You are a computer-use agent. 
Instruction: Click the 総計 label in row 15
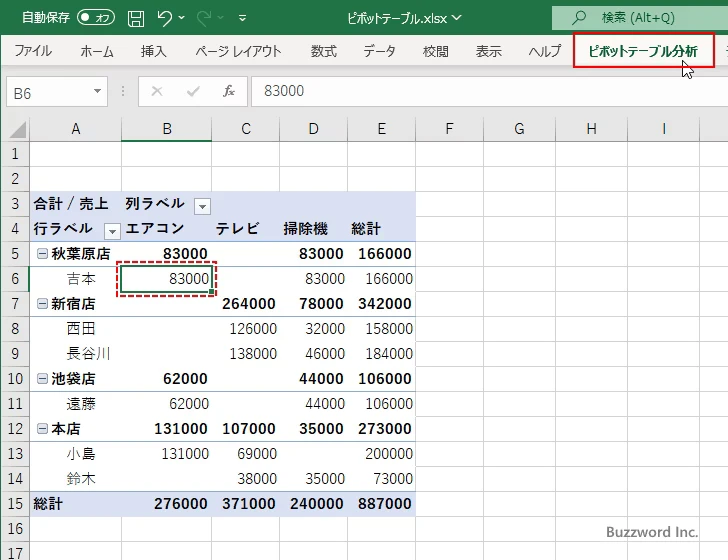pos(48,504)
